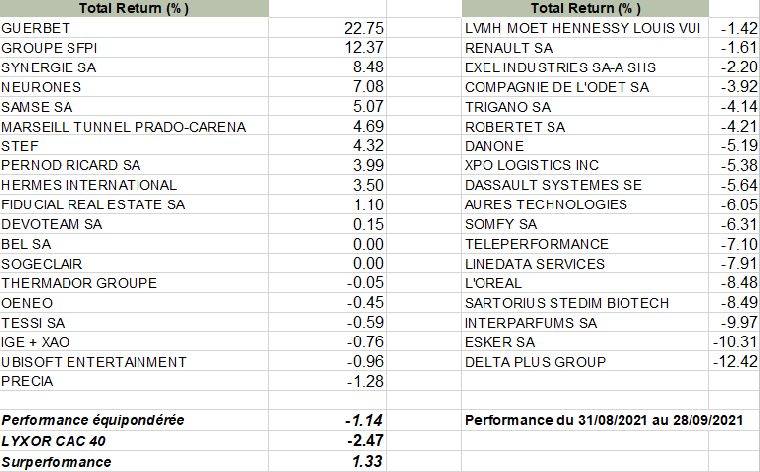
Task: Click the LYXOR CAC 40 label
Action: tap(53, 441)
